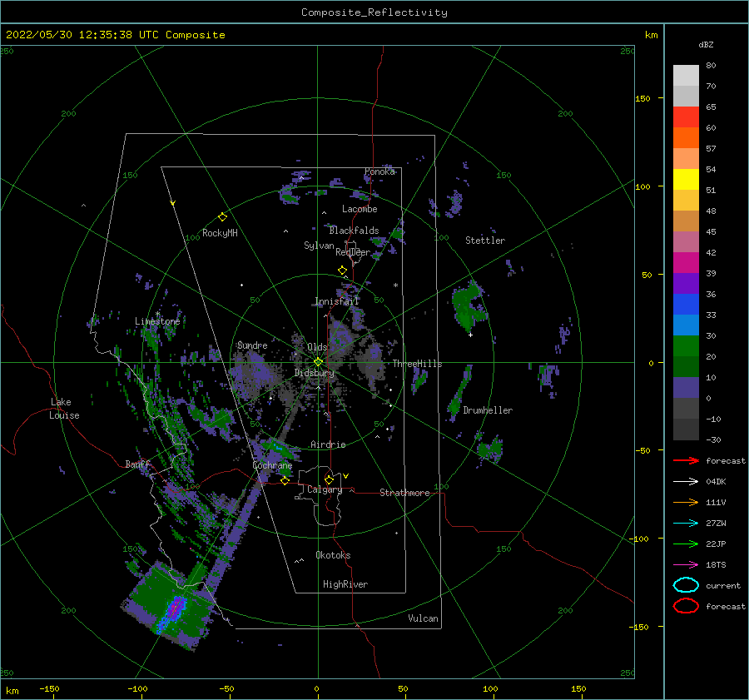This screenshot has height=700, width=749.
Task: Click the red forecast ellipse icon
Action: click(686, 606)
